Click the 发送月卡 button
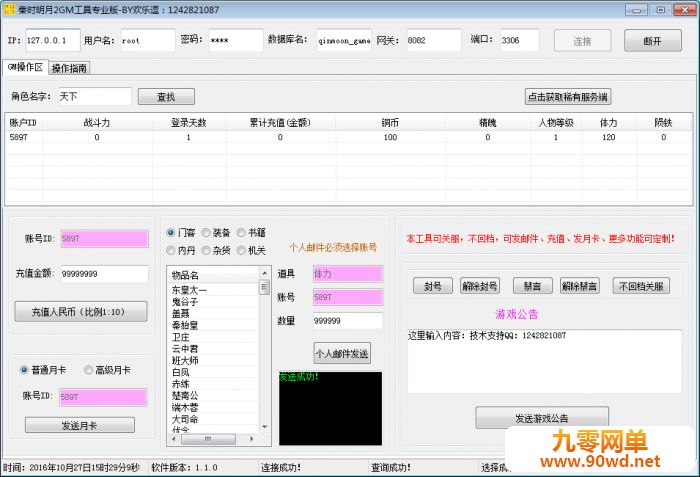 point(79,425)
